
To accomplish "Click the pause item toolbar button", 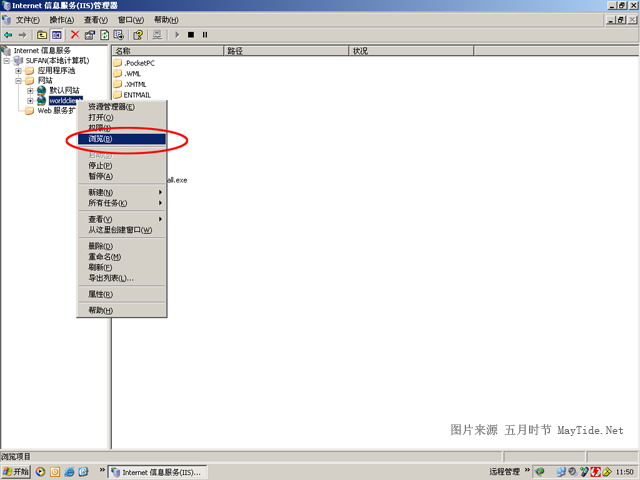I will click(205, 35).
